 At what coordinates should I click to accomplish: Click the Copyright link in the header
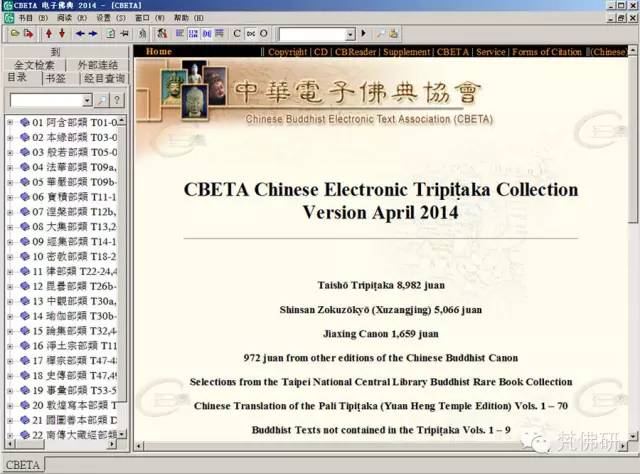287,51
